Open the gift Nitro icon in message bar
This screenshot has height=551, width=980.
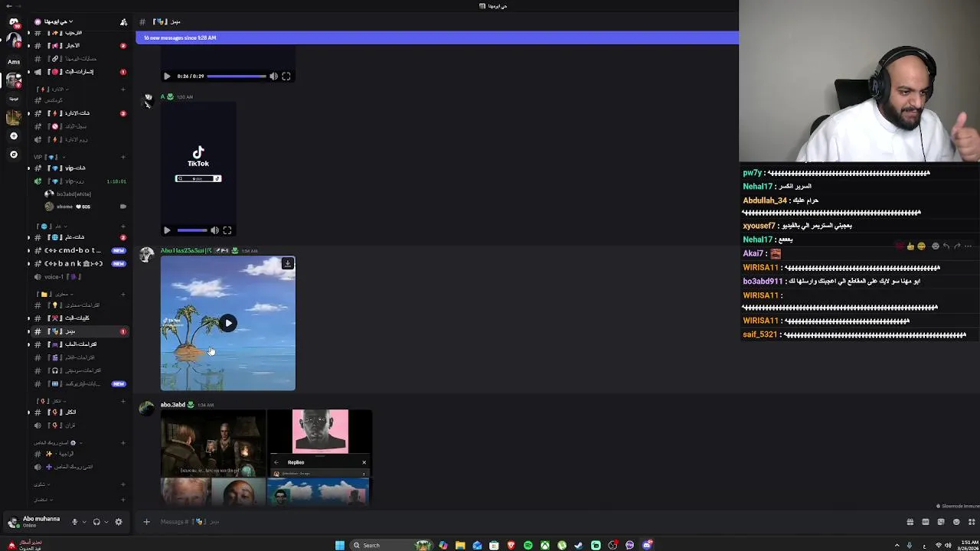[910, 522]
